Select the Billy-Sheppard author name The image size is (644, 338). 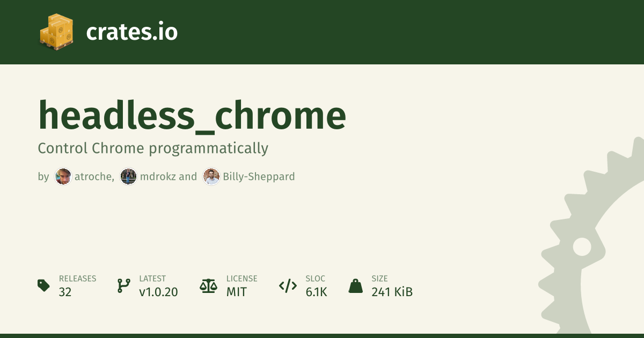click(x=259, y=177)
